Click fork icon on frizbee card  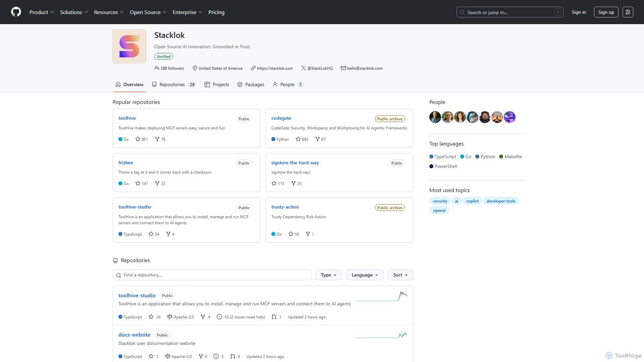[157, 184]
